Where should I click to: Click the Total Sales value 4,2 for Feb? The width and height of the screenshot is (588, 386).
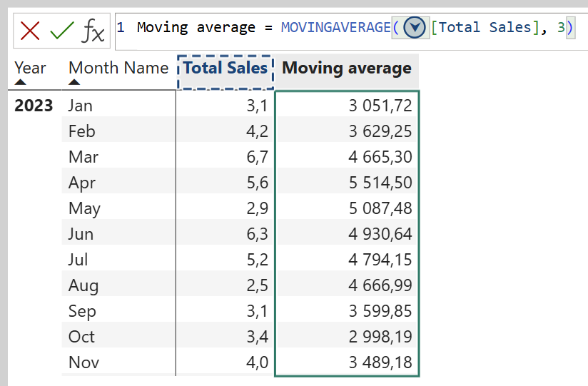[x=257, y=132]
